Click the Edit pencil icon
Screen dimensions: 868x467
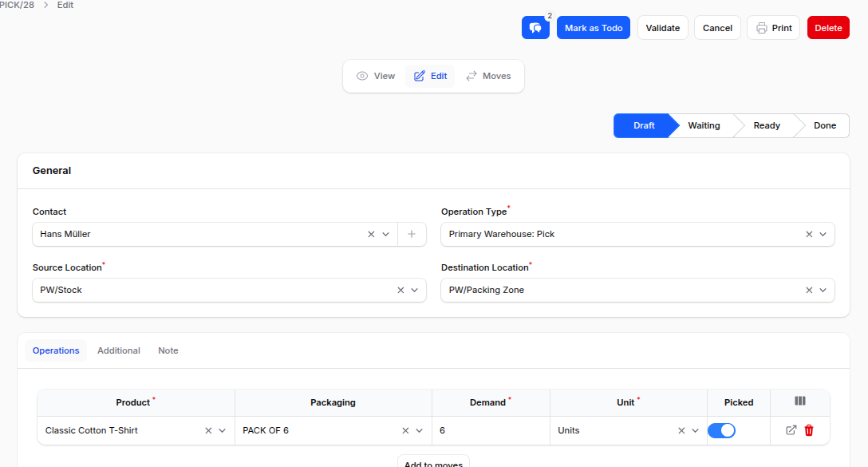429,75
